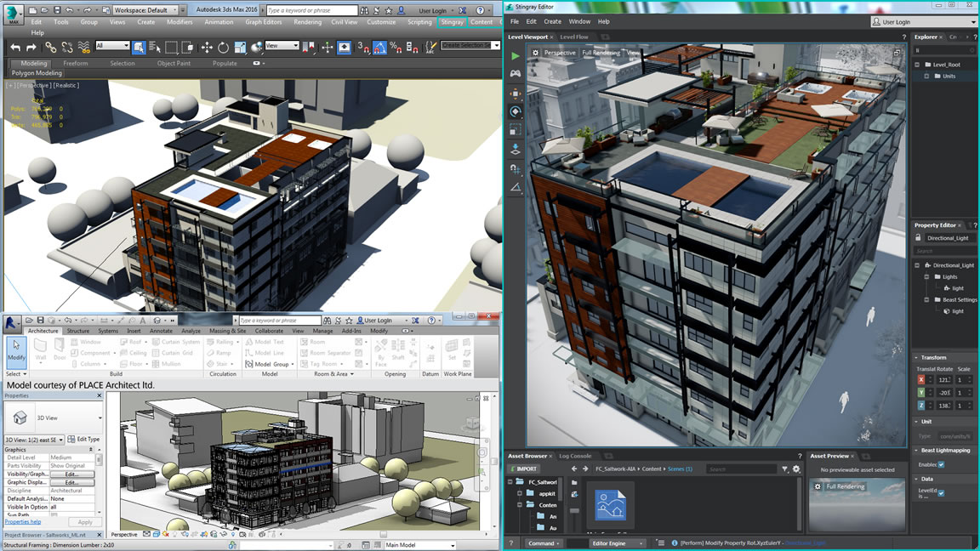Click the Rotate tool in 3ds Max toolbar
The width and height of the screenshot is (980, 551).
(x=223, y=48)
